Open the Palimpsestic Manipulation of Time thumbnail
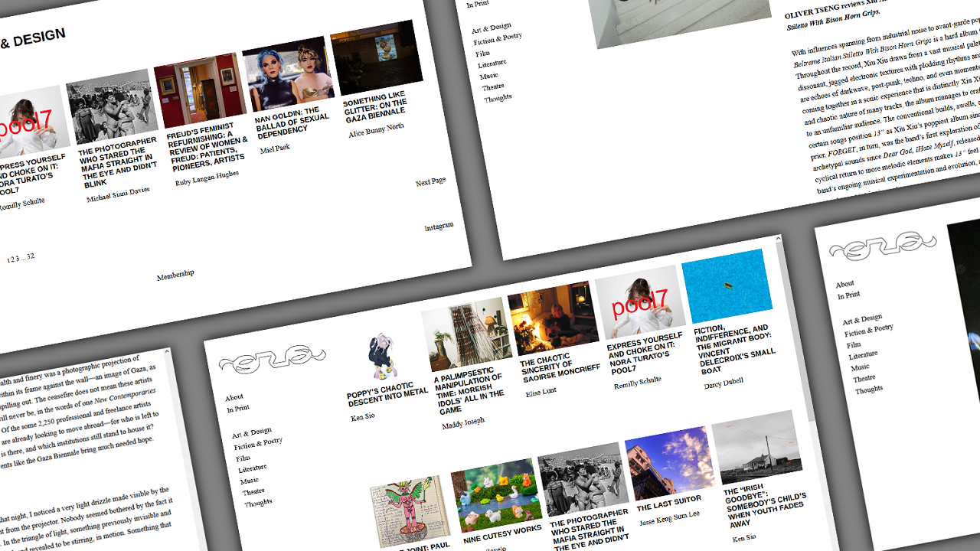The image size is (980, 551). pos(466,335)
